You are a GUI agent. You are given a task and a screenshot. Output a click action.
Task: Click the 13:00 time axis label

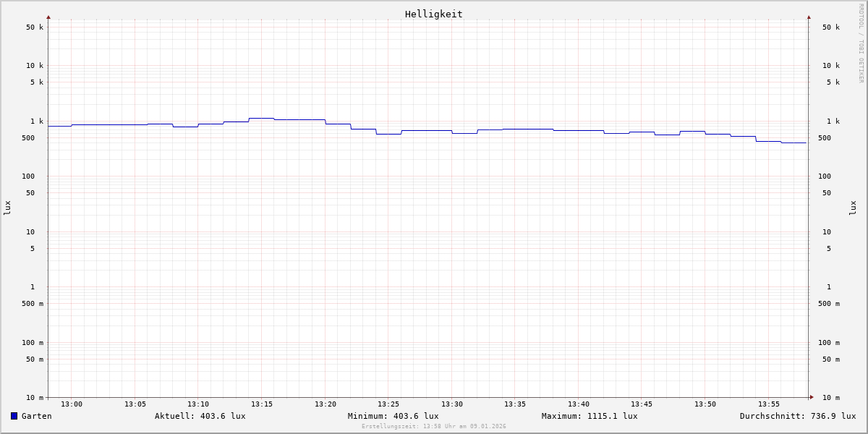(x=72, y=404)
